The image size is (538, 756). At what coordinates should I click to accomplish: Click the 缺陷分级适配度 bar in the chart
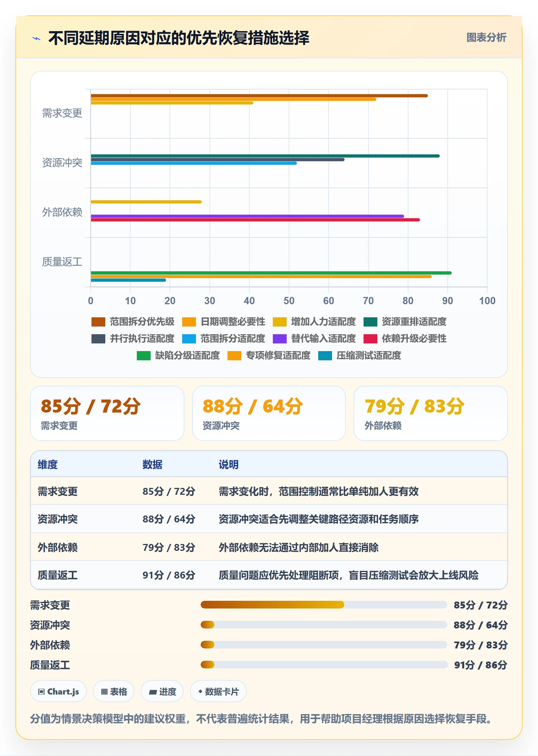click(x=271, y=273)
